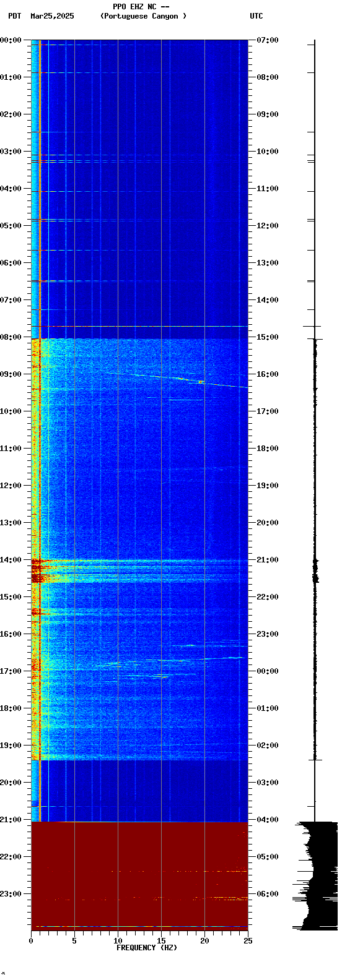Screen dimensions: 342x980
Task: Click the PDT time label "03:00"
Action: (x=11, y=152)
